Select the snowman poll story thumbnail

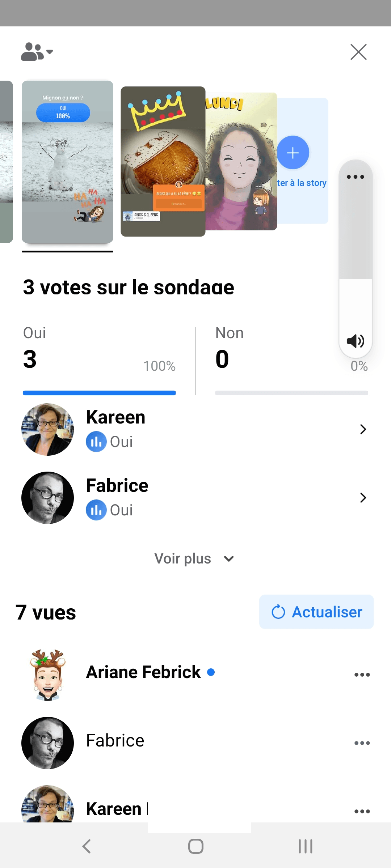click(x=67, y=162)
